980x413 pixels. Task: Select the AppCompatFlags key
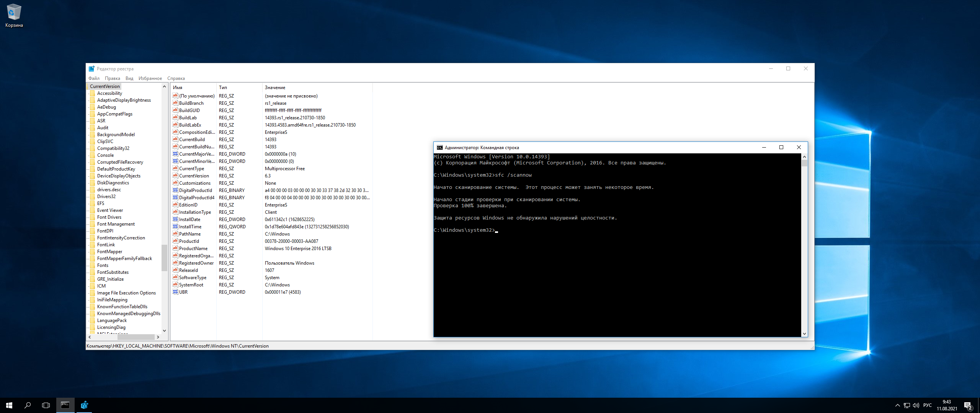pyautogui.click(x=114, y=114)
